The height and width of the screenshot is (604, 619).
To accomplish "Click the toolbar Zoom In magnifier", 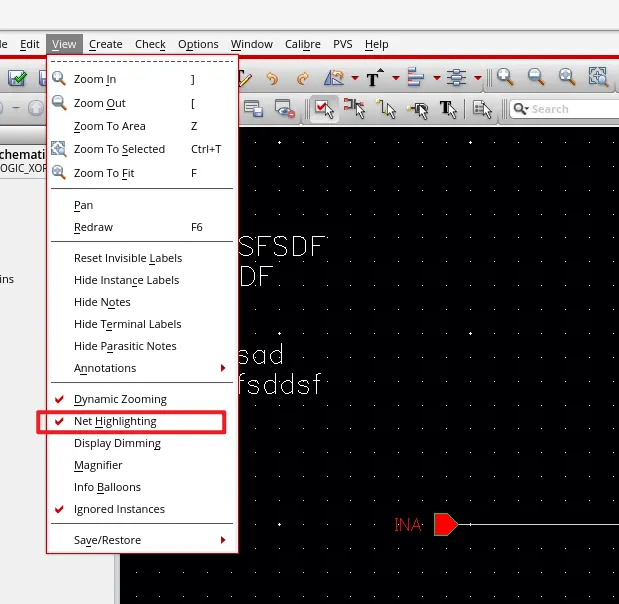I will pos(505,77).
